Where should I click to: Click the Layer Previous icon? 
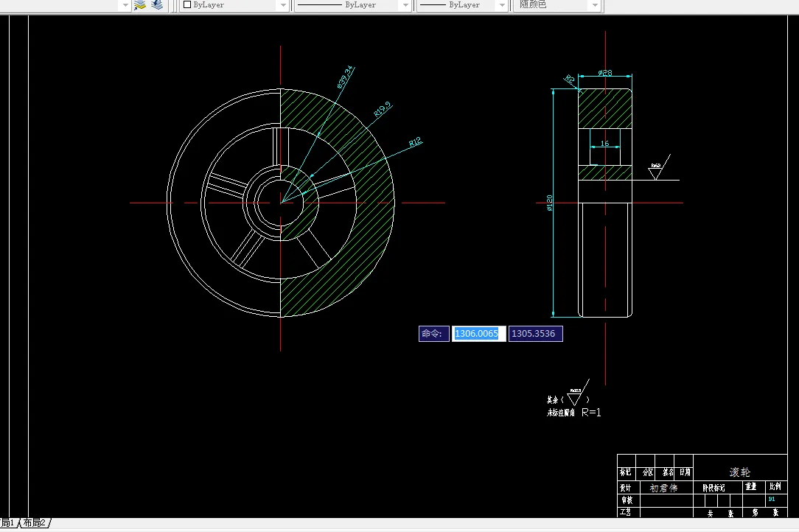158,5
